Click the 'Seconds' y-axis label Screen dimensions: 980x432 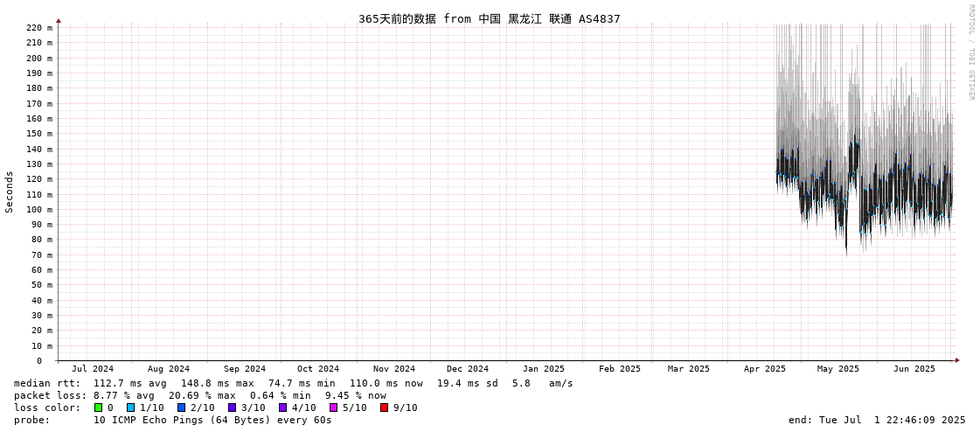point(10,192)
